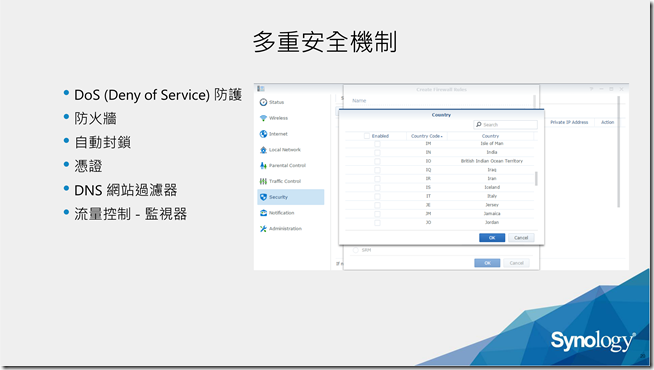This screenshot has height=370, width=654.
Task: Select the 'India' country name
Action: pyautogui.click(x=492, y=152)
